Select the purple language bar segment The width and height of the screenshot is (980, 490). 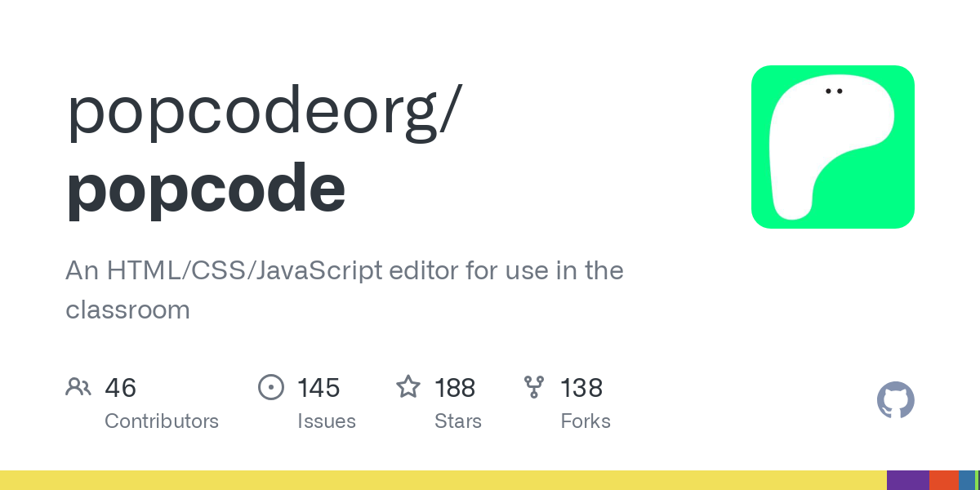coord(907,480)
